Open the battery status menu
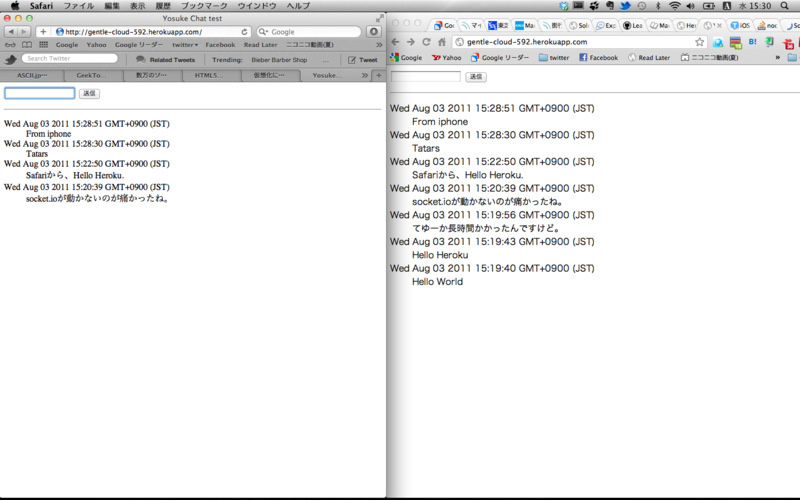 click(709, 6)
